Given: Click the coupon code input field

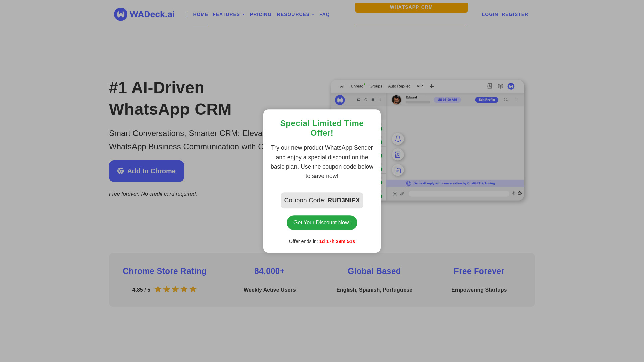Looking at the screenshot, I should 322,200.
